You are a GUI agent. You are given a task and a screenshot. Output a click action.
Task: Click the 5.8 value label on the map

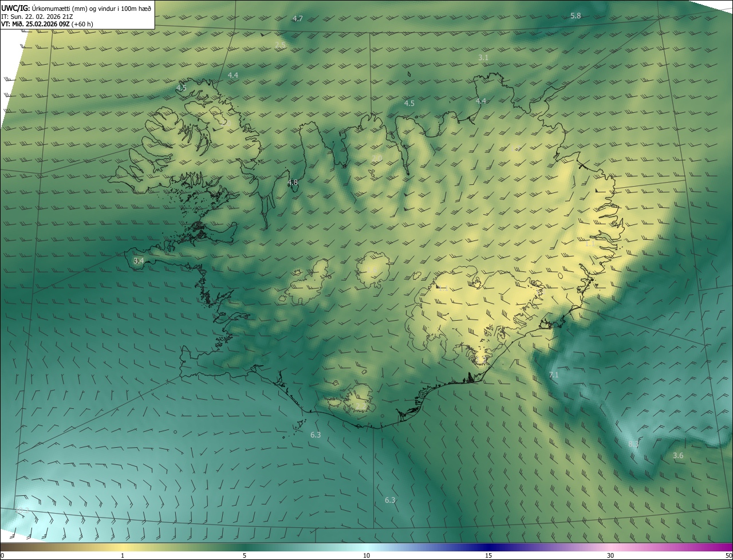(x=576, y=16)
